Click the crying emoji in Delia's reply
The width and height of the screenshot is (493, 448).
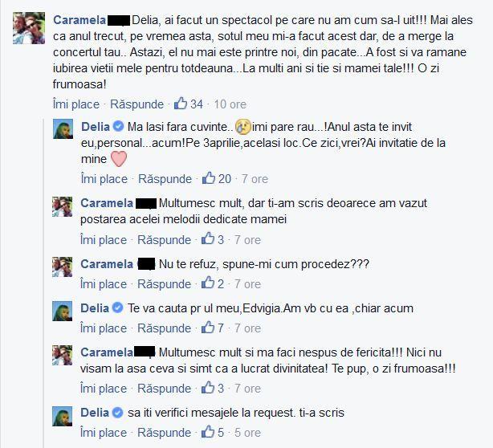coord(242,127)
